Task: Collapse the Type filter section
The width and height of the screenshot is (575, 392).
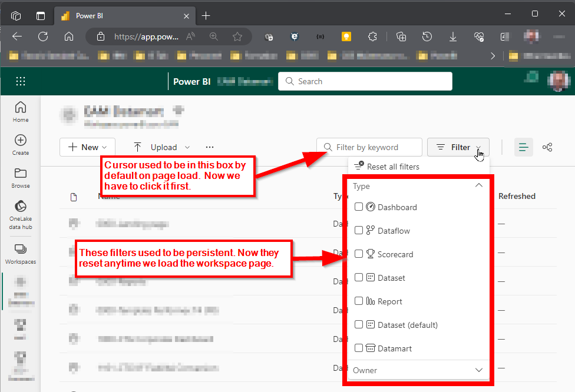Action: (x=478, y=185)
